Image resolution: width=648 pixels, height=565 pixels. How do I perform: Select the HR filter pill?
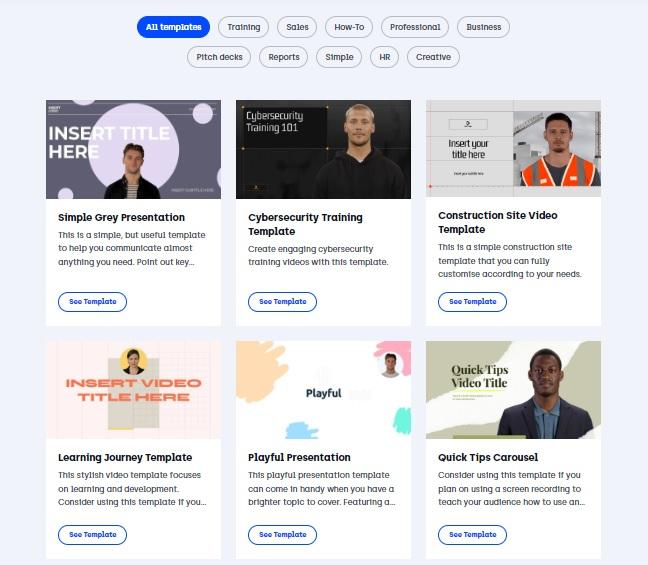pos(384,57)
